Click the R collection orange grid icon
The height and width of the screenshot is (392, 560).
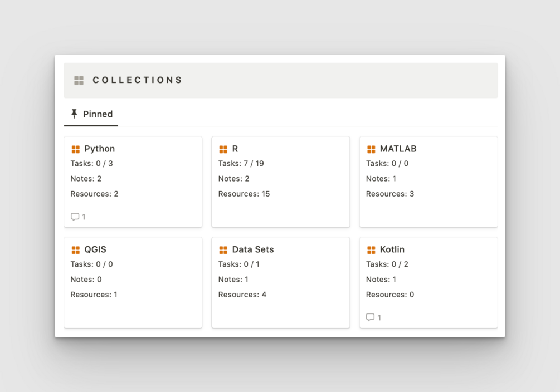[x=223, y=149]
